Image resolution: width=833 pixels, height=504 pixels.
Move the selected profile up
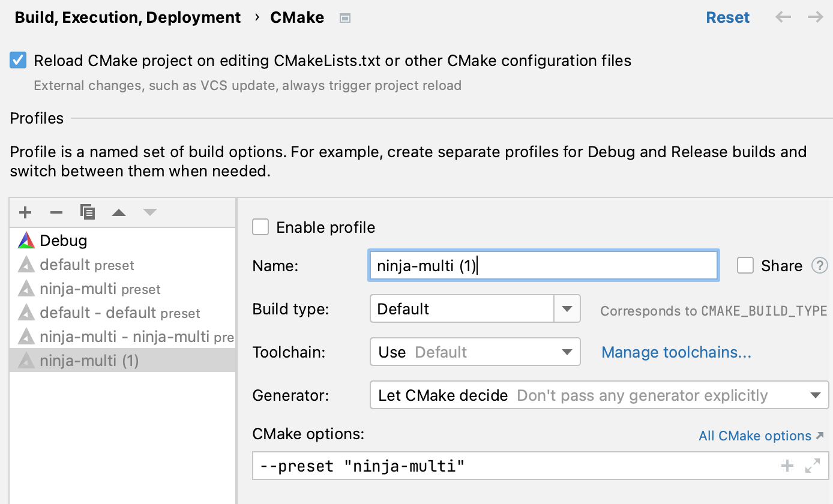[x=119, y=212]
